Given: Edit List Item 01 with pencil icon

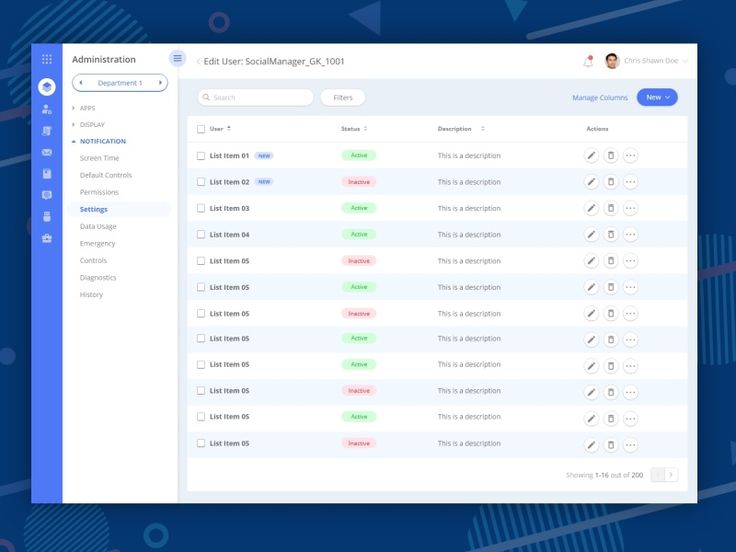Looking at the screenshot, I should click(x=591, y=155).
